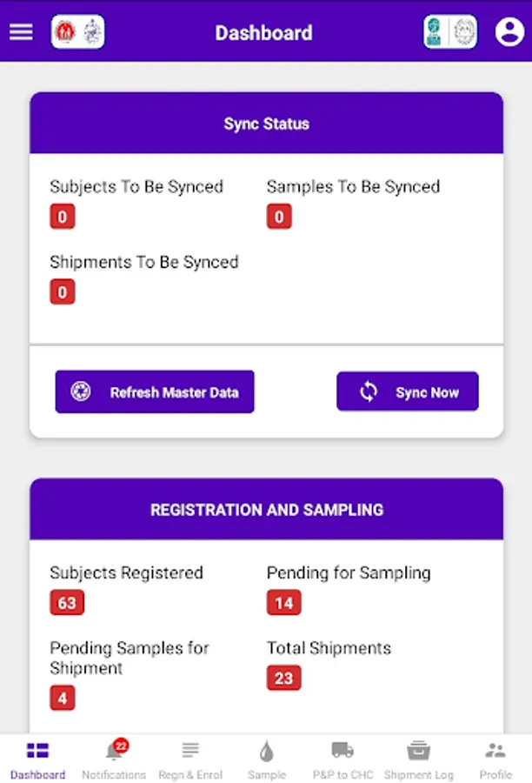The height and width of the screenshot is (783, 532).
Task: Tap the Samples To Be Synced count
Action: coord(278,216)
